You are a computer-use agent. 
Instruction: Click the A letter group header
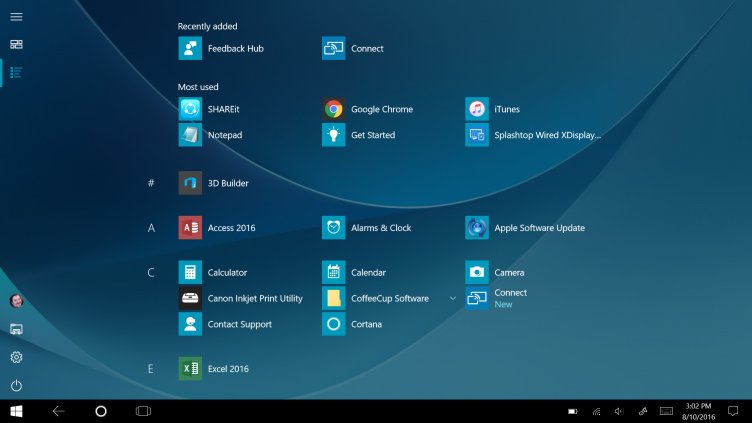pos(151,228)
